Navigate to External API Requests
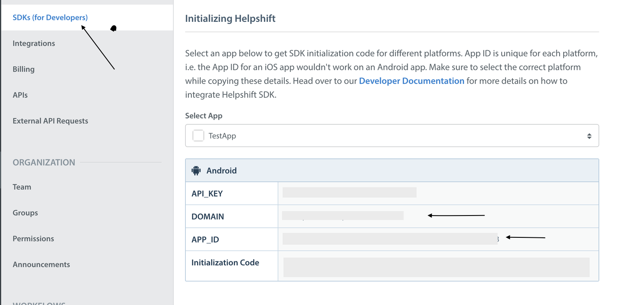644x305 pixels. tap(50, 121)
